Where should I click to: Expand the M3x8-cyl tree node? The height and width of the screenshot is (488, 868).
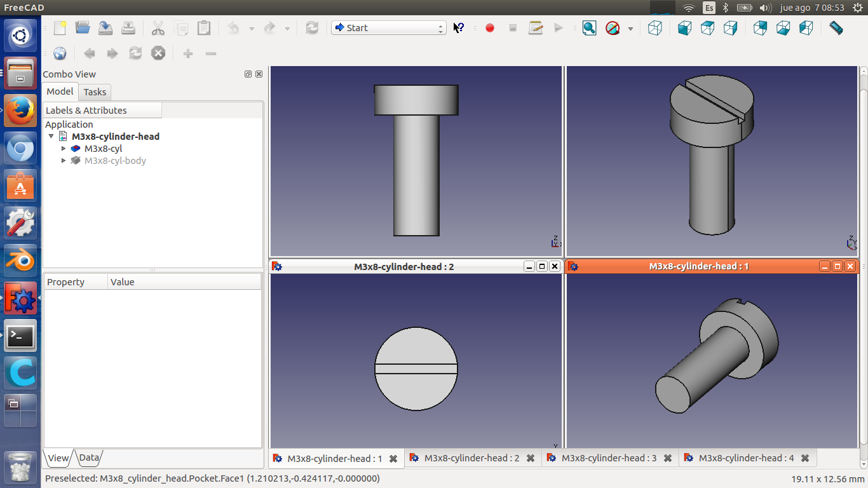click(x=64, y=149)
